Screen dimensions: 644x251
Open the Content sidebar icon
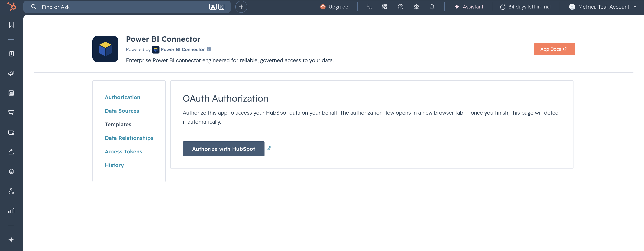tap(11, 93)
